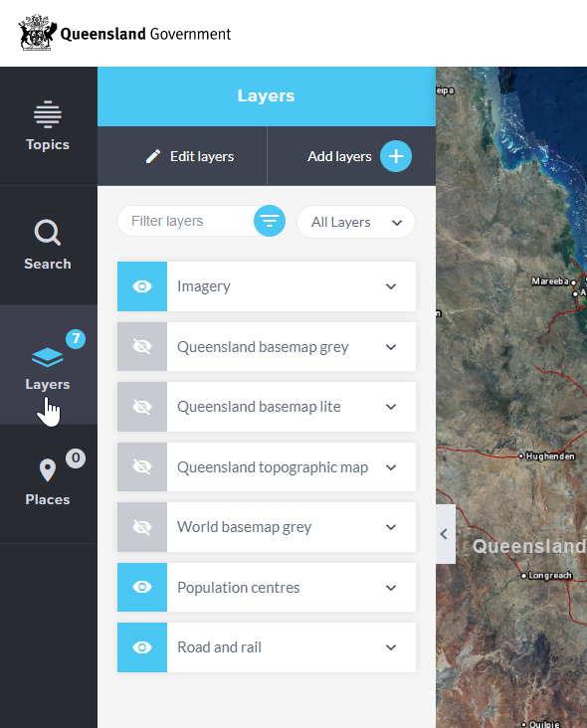The width and height of the screenshot is (587, 728).
Task: Click the Population centres layer name
Action: (x=238, y=588)
